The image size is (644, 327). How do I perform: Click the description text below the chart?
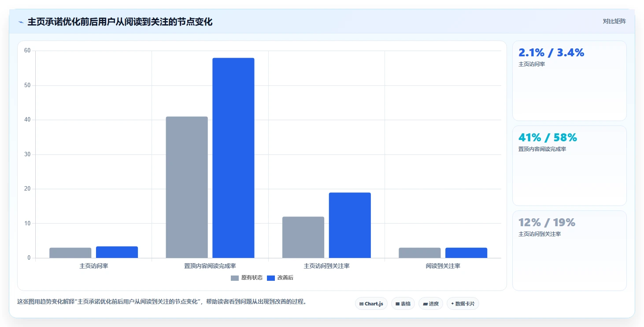point(162,302)
